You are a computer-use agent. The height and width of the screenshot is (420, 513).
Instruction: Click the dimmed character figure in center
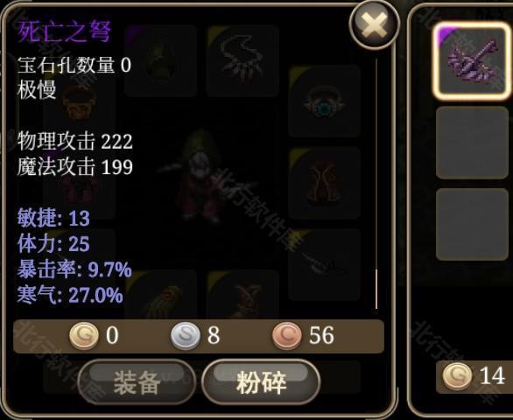200,176
